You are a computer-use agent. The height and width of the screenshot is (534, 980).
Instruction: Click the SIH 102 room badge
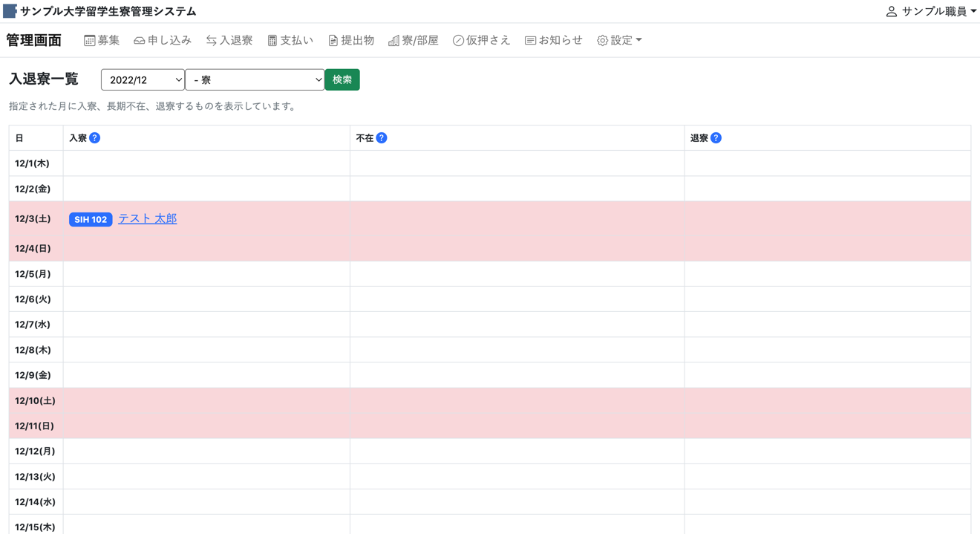[x=91, y=220]
